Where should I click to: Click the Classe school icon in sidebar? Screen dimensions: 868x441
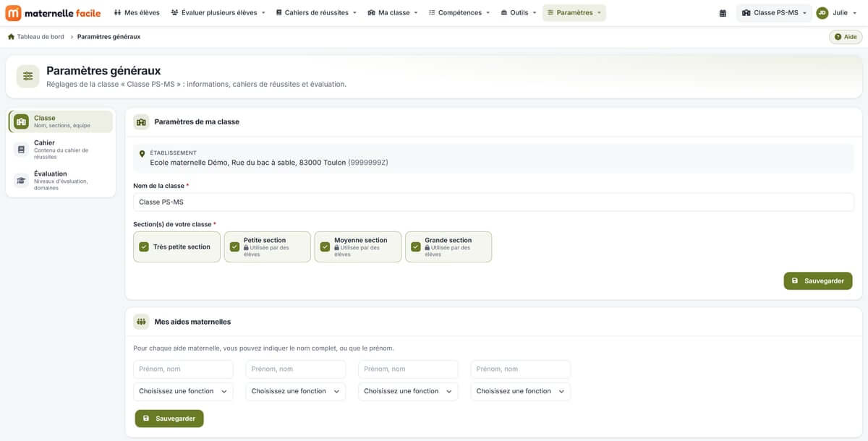point(21,121)
